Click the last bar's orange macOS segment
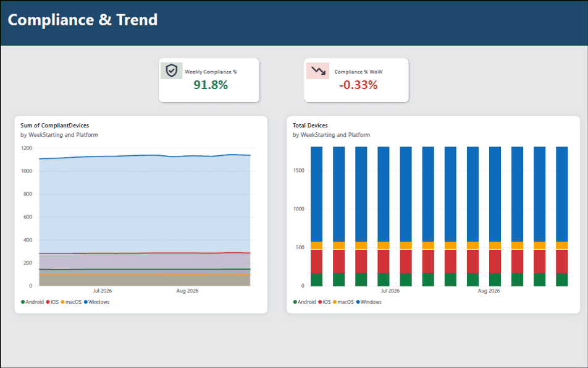Image resolution: width=588 pixels, height=368 pixels. (562, 245)
